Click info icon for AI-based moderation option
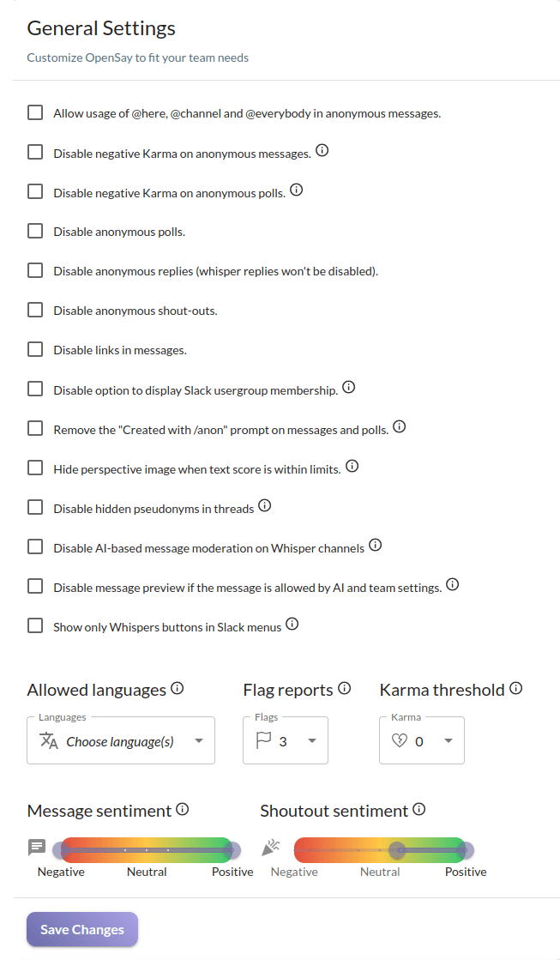Screen dimensions: 560x960 click(375, 545)
